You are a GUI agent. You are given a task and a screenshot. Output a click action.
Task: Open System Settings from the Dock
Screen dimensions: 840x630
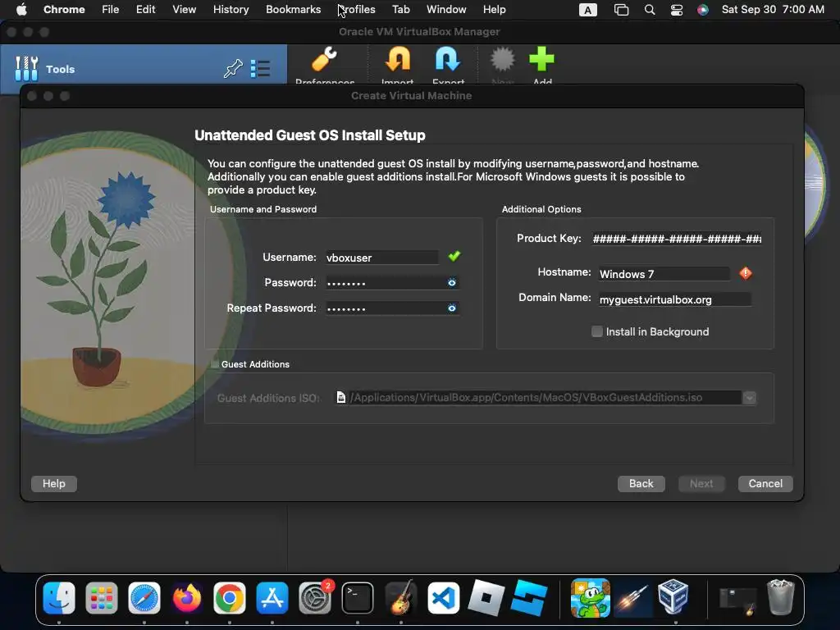tap(315, 598)
